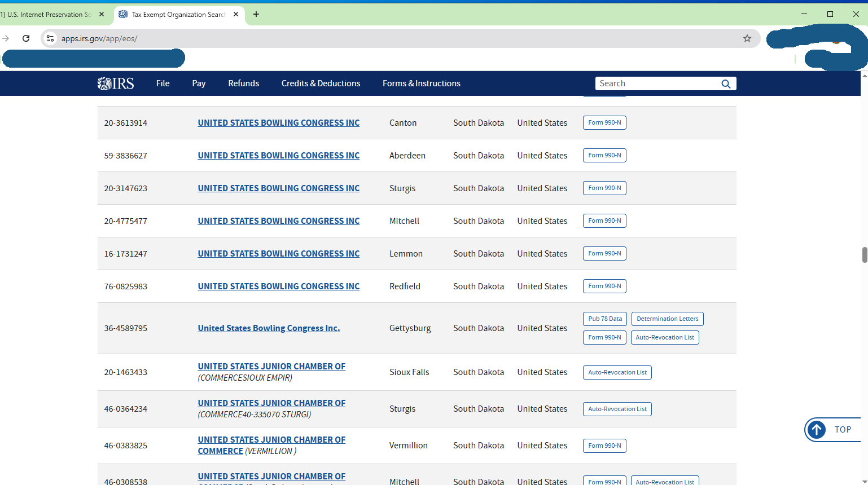Open Forms & Instructions menu
This screenshot has width=868, height=485.
coord(422,83)
